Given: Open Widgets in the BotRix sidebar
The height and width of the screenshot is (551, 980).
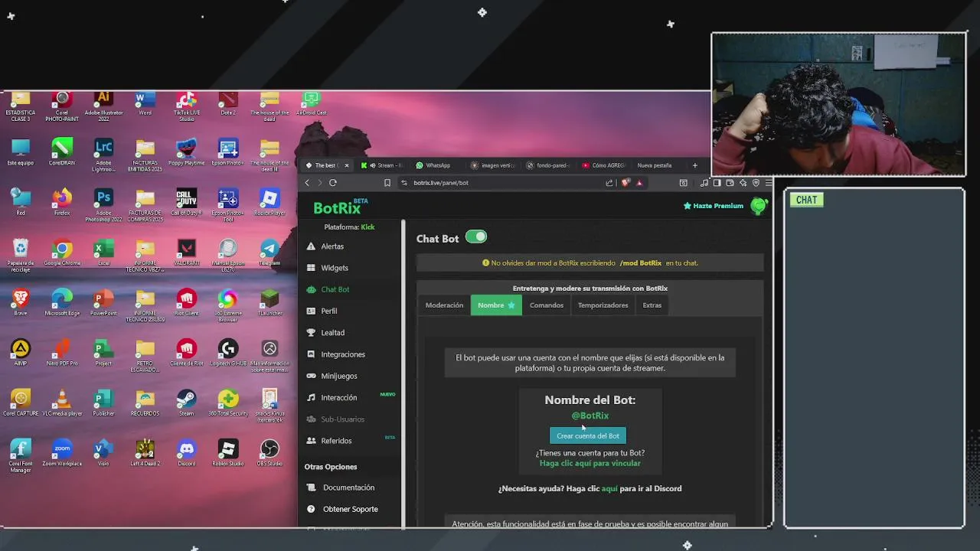Looking at the screenshot, I should tap(328, 268).
